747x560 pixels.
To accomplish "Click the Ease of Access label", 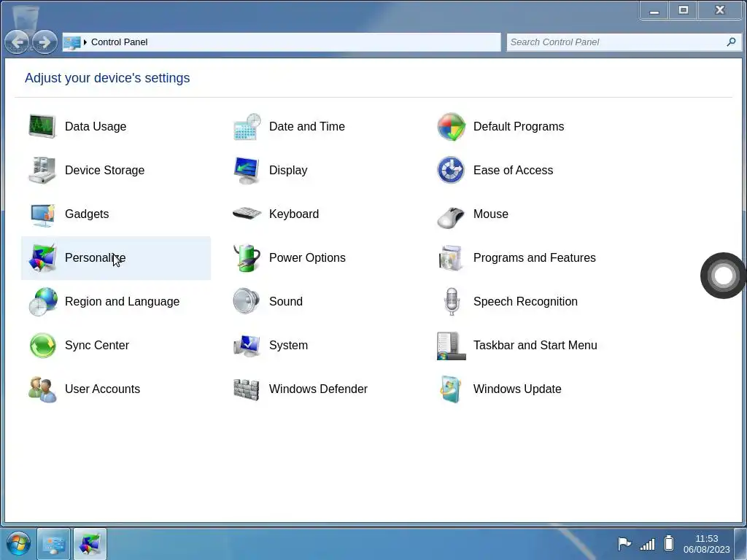I will (513, 171).
